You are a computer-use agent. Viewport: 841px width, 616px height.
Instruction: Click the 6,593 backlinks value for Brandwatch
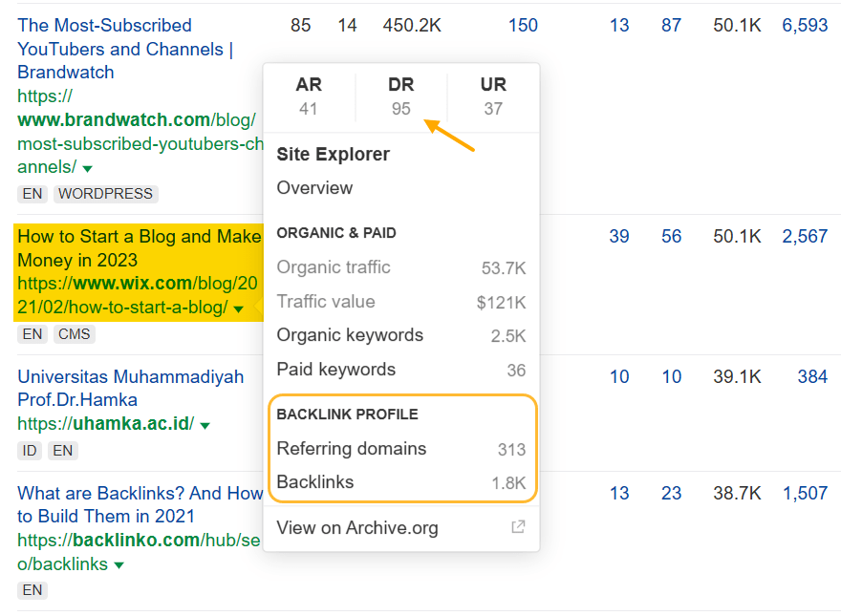805,26
